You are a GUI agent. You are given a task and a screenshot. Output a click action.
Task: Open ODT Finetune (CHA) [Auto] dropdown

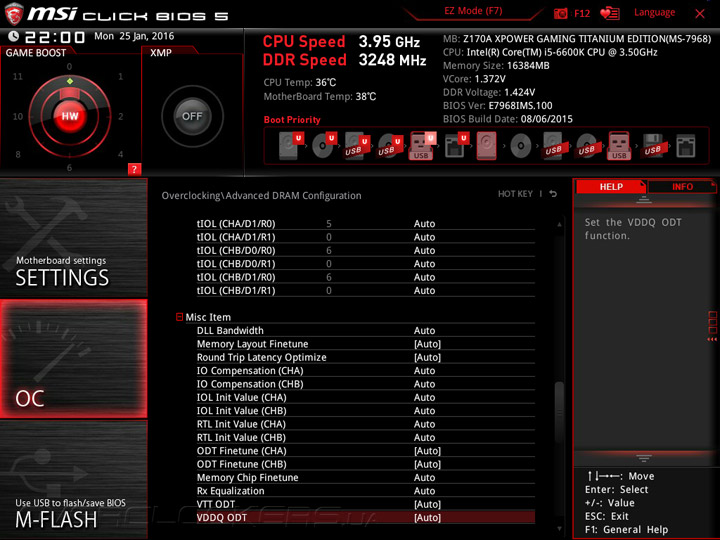427,451
